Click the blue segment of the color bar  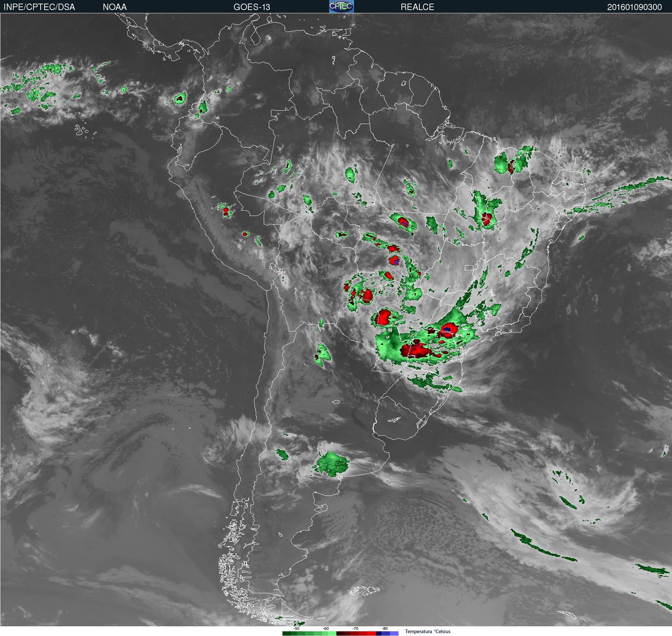pos(387,633)
